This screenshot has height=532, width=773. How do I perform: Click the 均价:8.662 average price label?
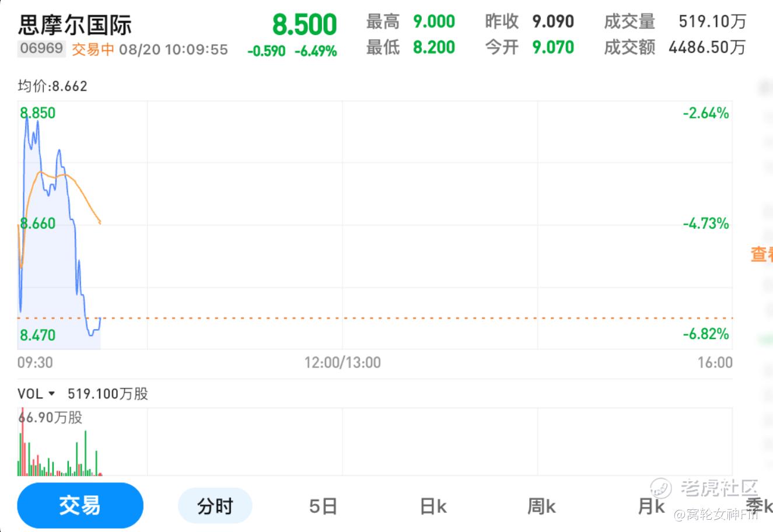pyautogui.click(x=53, y=86)
